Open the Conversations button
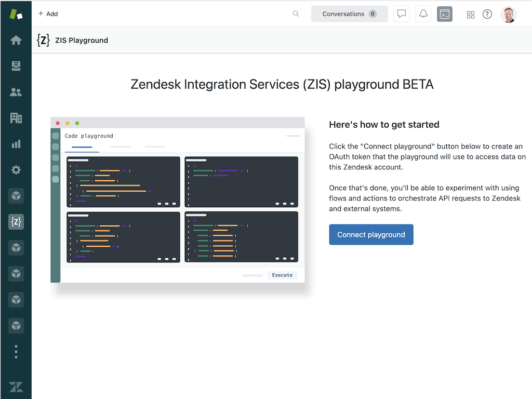 coord(349,14)
